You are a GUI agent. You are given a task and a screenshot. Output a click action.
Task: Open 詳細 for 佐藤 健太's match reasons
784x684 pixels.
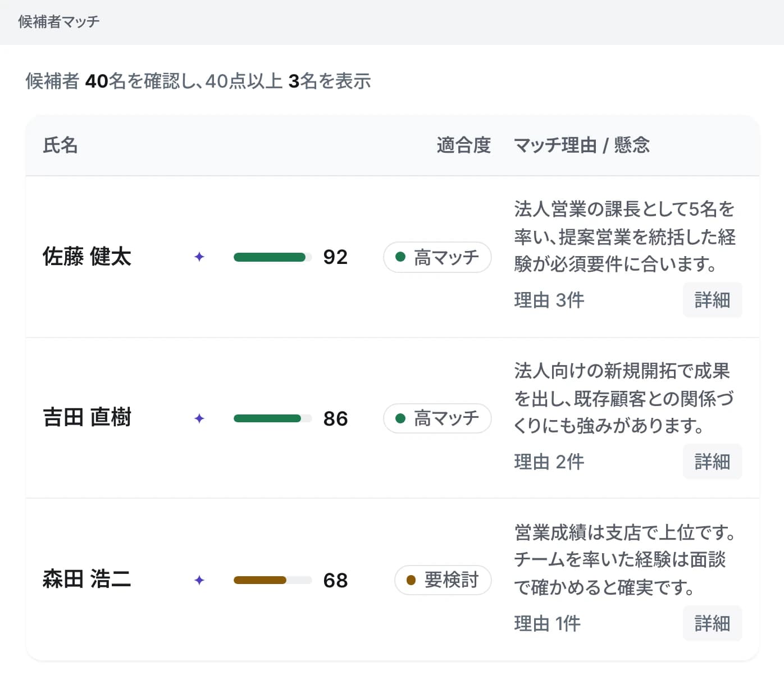click(x=712, y=300)
